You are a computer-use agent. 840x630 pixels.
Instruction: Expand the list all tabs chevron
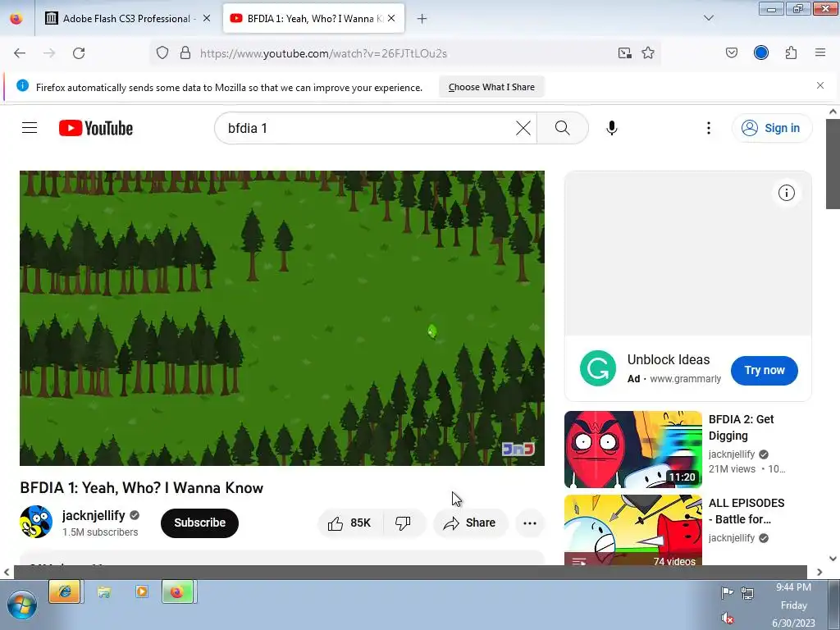pos(709,18)
